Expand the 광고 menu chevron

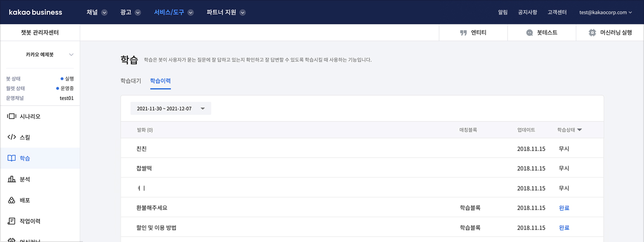(138, 12)
